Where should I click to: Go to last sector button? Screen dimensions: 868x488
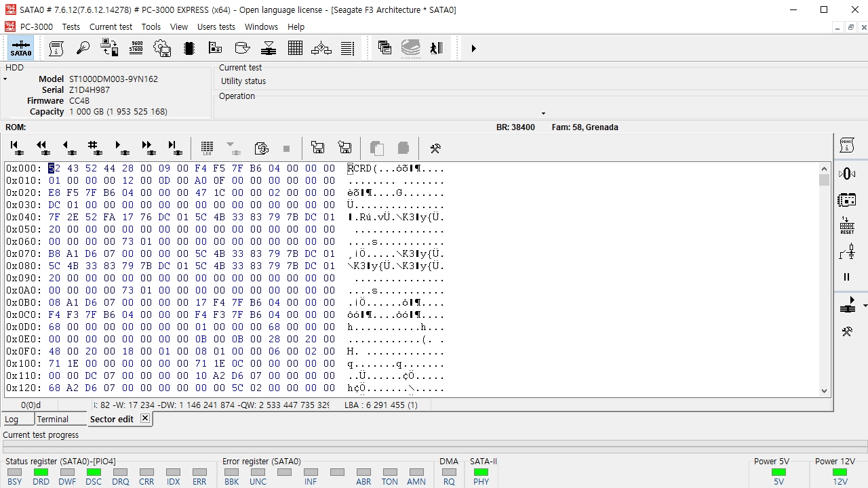(174, 148)
